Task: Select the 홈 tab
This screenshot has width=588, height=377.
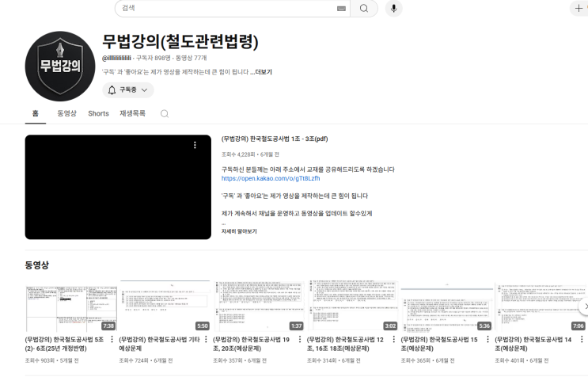Action: [x=36, y=113]
